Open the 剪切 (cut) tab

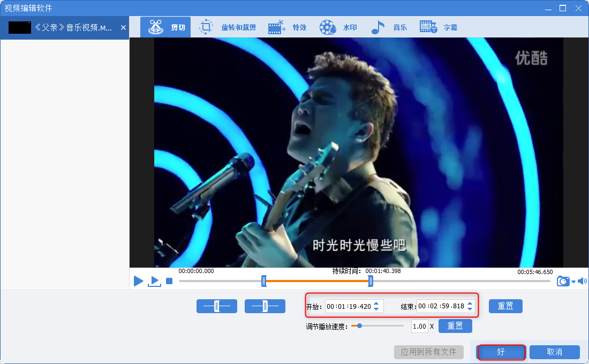coord(165,27)
